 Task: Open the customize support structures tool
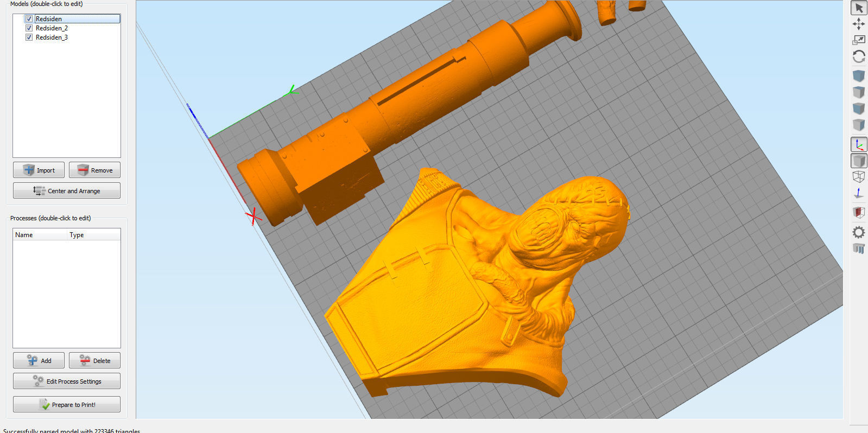(859, 249)
